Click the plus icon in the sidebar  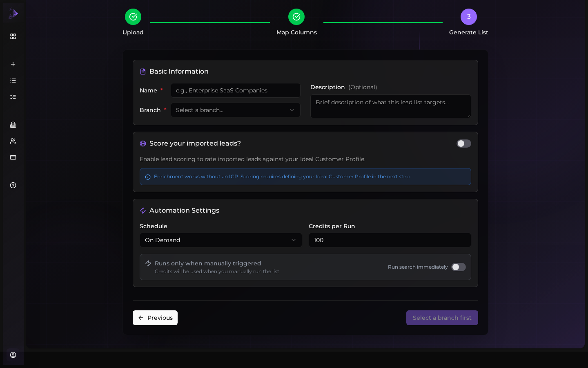pyautogui.click(x=13, y=64)
